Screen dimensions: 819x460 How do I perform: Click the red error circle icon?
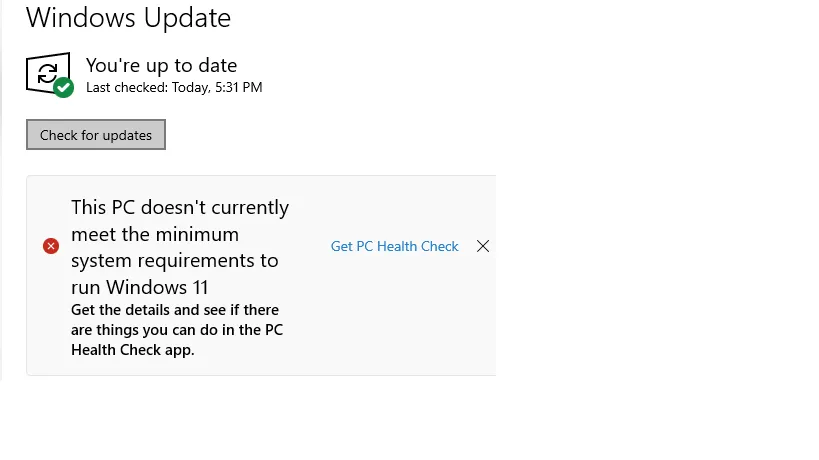[x=51, y=246]
